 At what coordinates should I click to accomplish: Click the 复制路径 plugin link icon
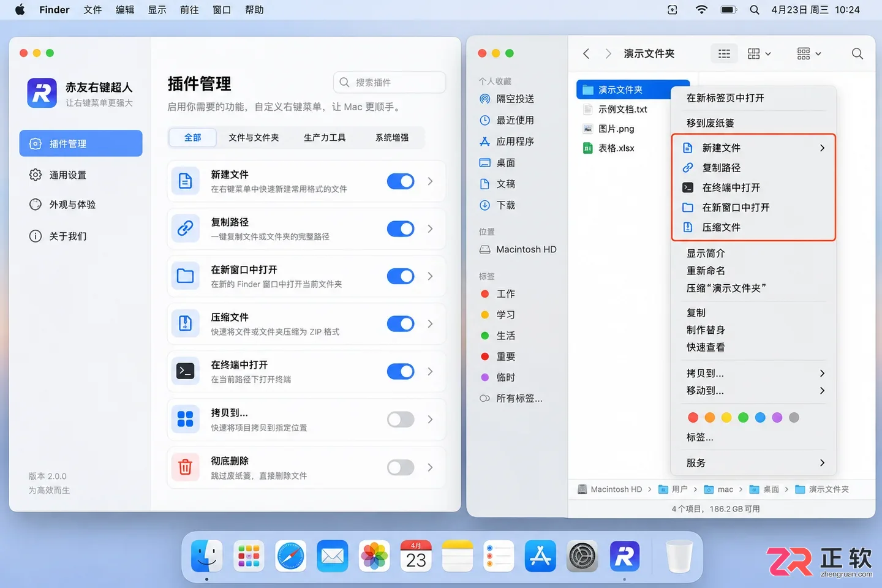point(185,228)
